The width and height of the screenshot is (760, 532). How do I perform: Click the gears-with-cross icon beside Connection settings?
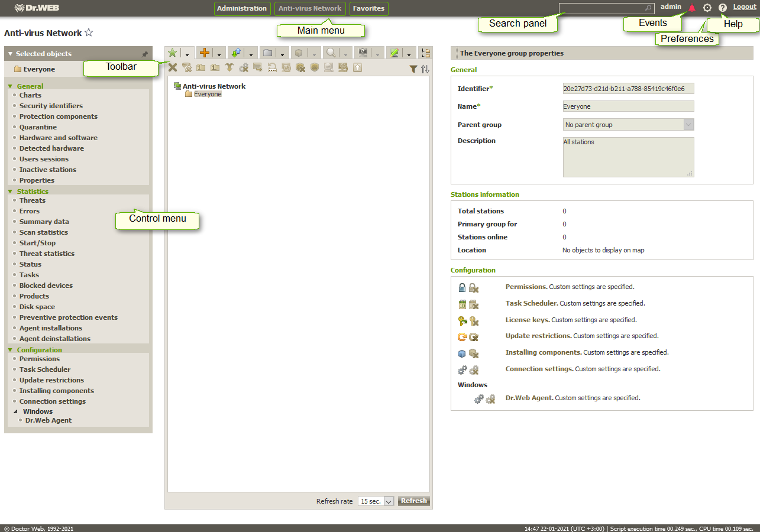click(x=474, y=370)
